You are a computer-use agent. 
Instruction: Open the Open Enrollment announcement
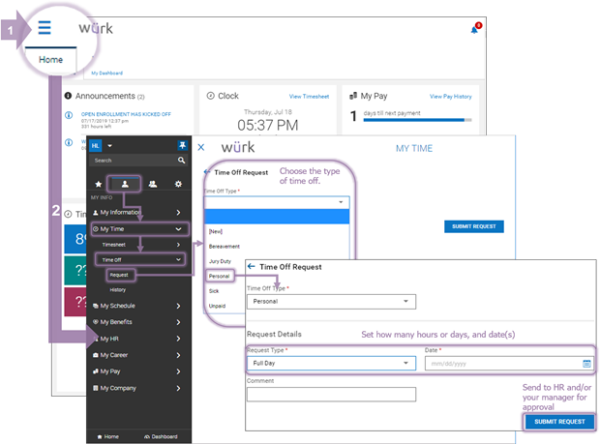(126, 114)
